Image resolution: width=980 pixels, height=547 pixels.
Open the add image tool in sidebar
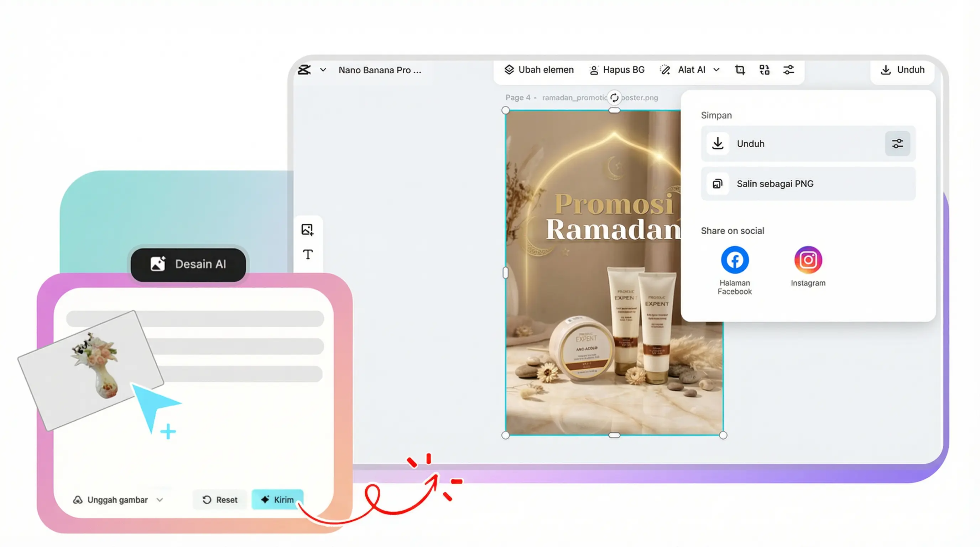[x=307, y=230]
